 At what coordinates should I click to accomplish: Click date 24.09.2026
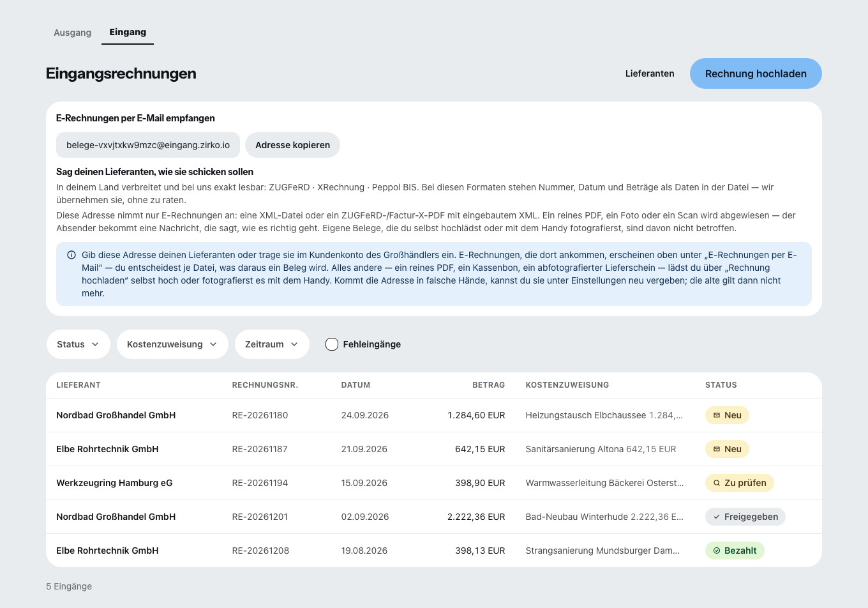(x=365, y=415)
